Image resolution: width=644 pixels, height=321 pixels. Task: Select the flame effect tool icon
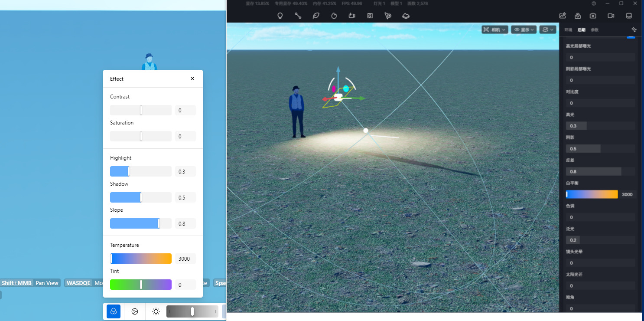click(x=334, y=16)
